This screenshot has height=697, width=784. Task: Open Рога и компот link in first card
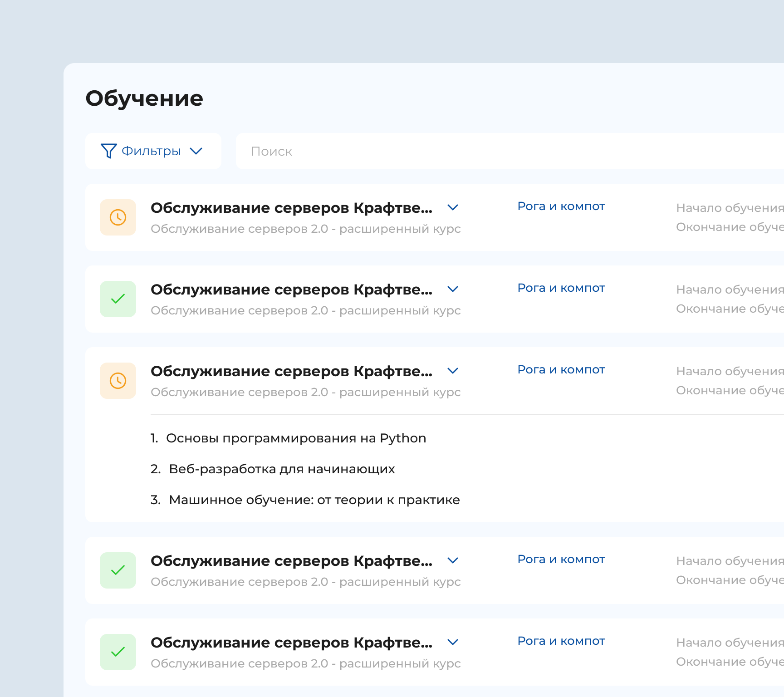[x=561, y=206]
